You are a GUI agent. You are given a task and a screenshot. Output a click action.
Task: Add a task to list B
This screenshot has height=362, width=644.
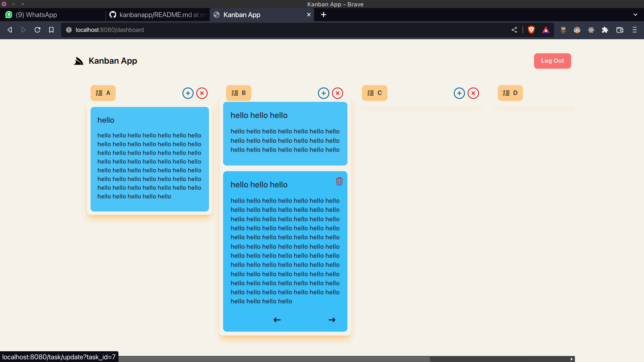click(x=323, y=93)
